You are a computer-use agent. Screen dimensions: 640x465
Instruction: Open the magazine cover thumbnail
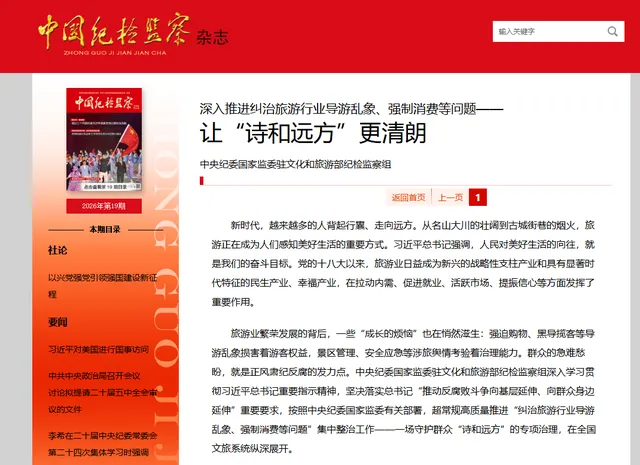click(104, 140)
